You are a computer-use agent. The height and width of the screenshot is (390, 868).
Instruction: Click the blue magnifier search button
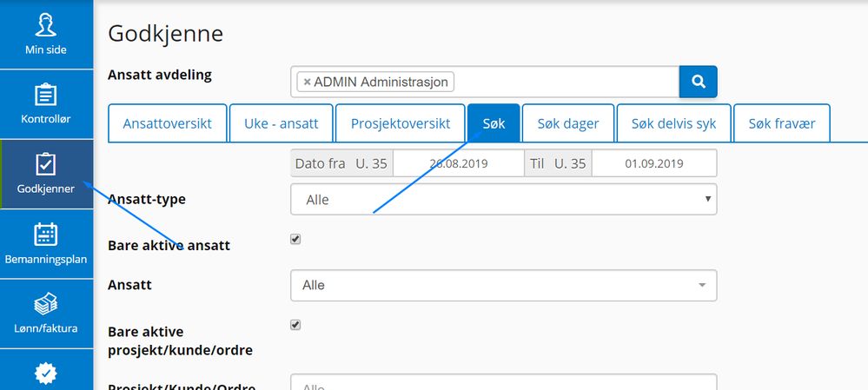tap(698, 82)
